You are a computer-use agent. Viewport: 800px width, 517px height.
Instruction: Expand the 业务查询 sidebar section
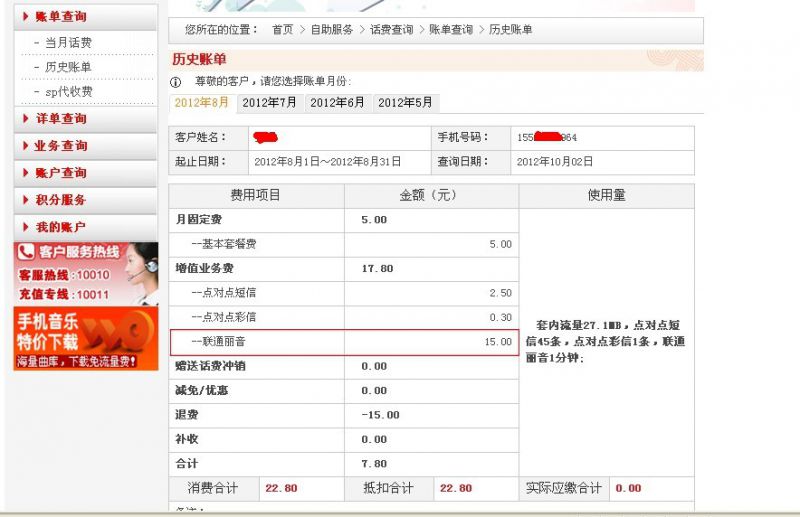point(61,146)
